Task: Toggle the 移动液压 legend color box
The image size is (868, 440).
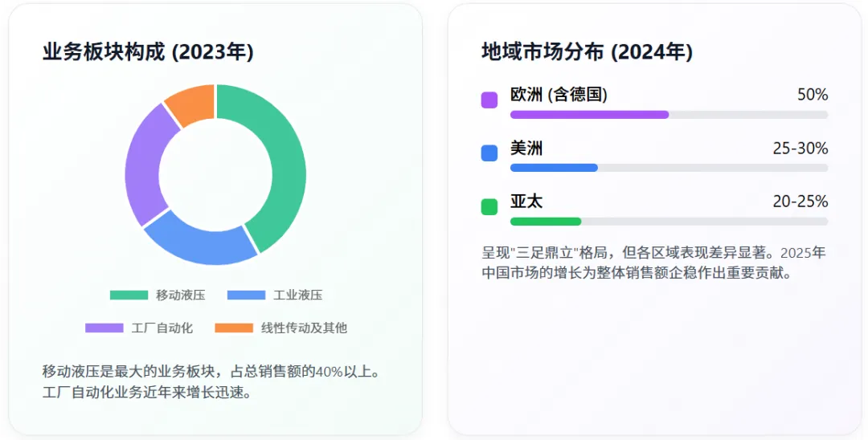Action: [x=129, y=295]
